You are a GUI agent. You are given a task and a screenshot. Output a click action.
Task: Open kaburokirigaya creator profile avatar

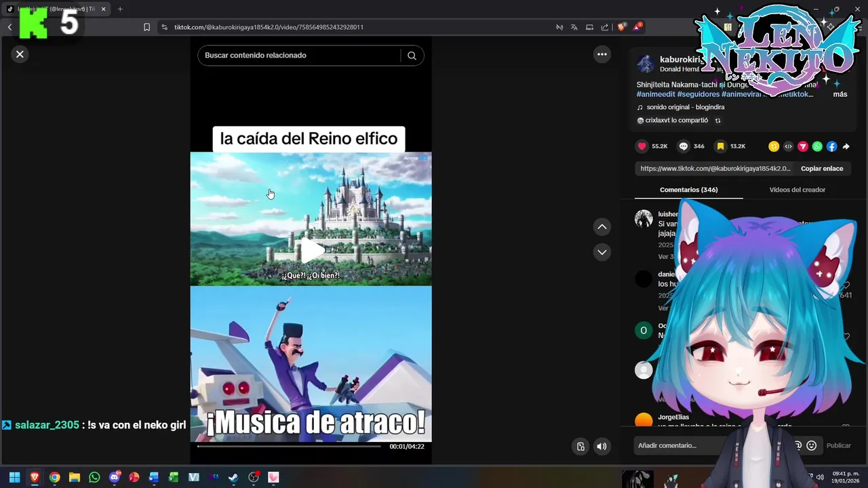[x=645, y=64]
